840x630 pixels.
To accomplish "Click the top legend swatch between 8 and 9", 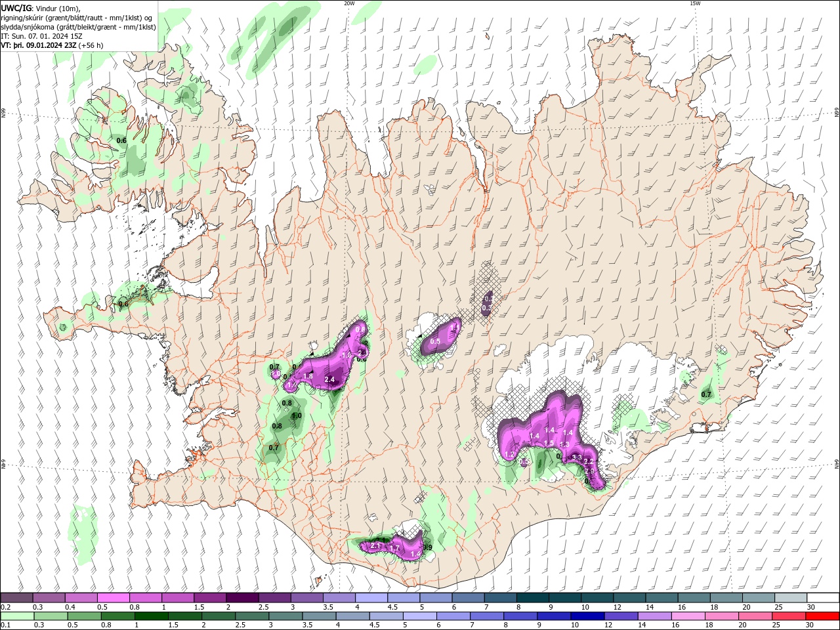I will [532, 597].
